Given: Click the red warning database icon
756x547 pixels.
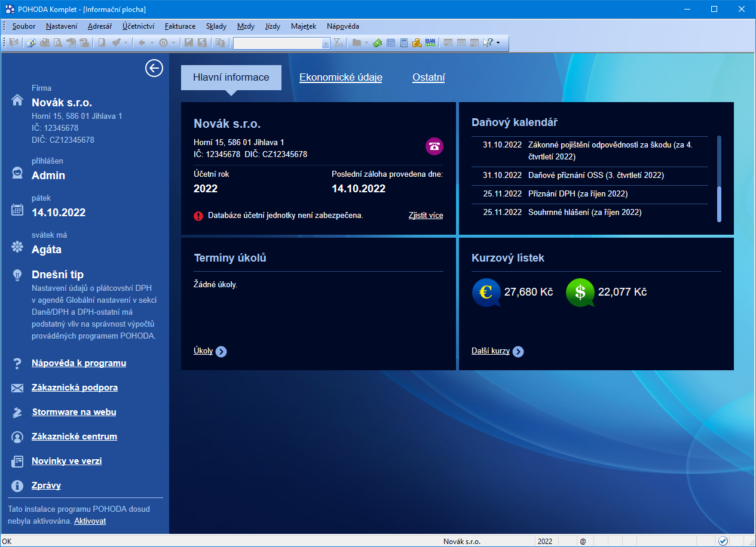Looking at the screenshot, I should pyautogui.click(x=198, y=216).
